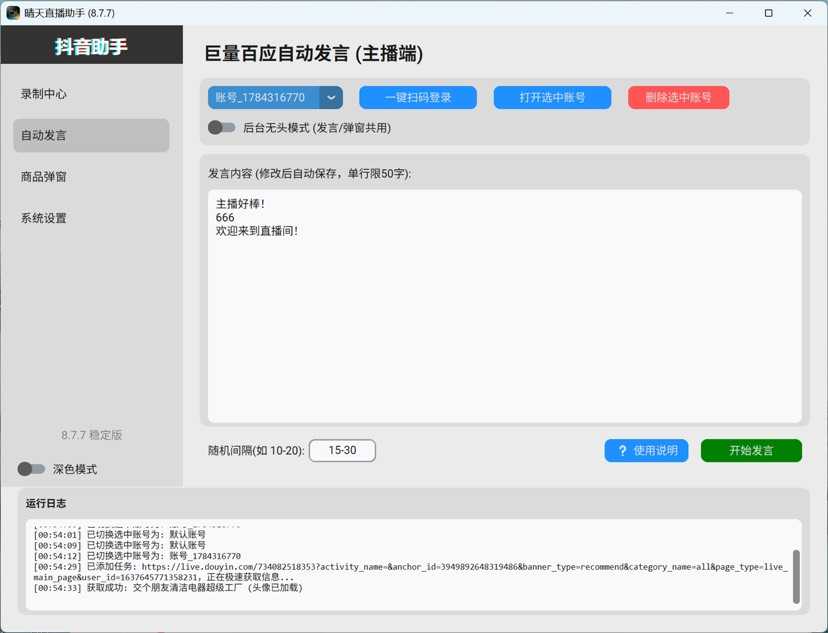Click the 随机间隔 field showing 15-30
The height and width of the screenshot is (633, 828).
click(342, 450)
